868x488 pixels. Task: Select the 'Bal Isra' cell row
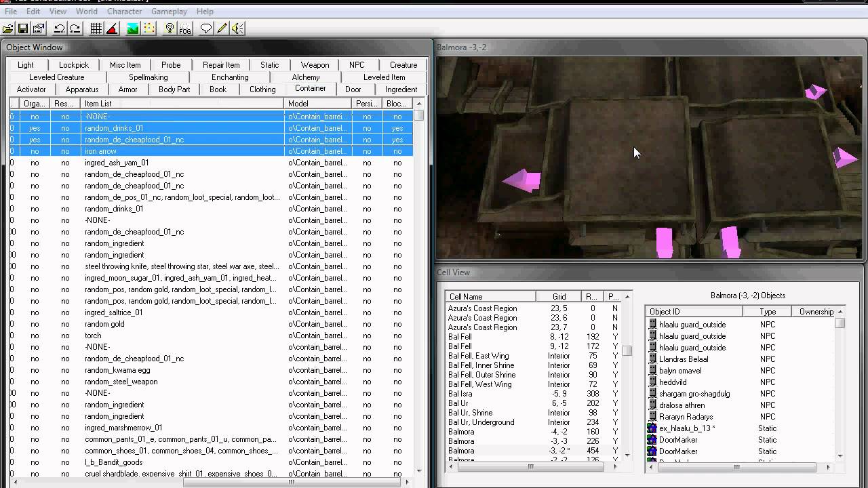click(x=534, y=394)
